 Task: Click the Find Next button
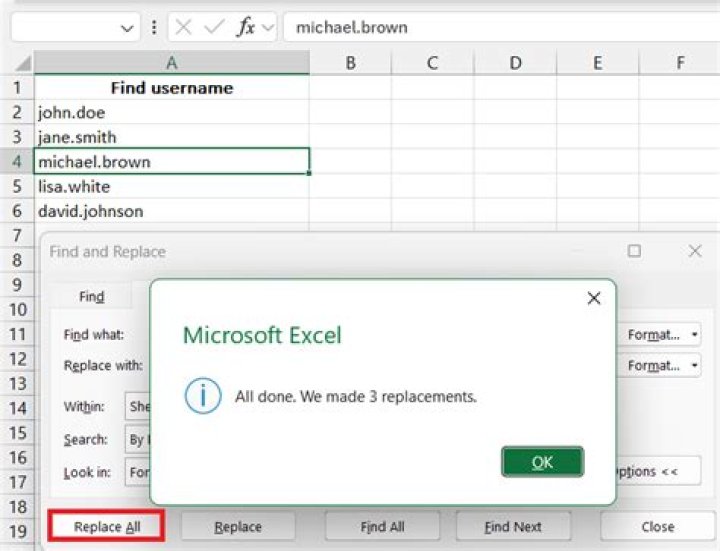click(x=513, y=526)
